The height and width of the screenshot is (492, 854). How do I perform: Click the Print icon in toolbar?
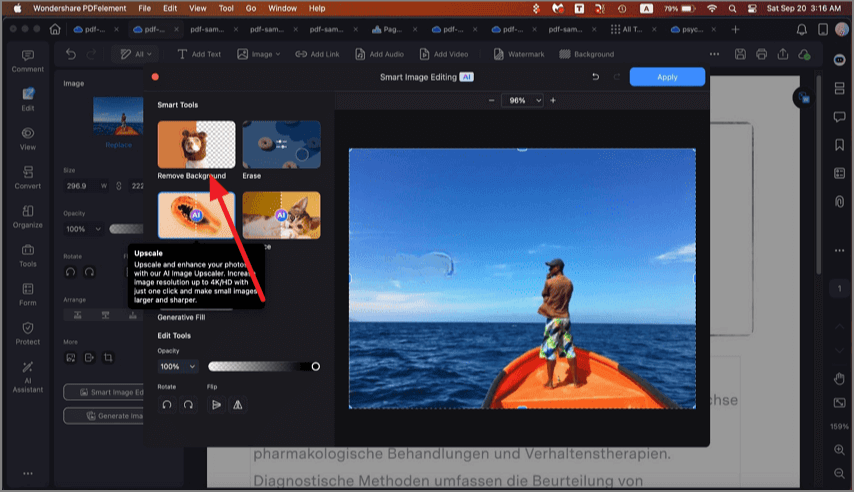[x=761, y=54]
